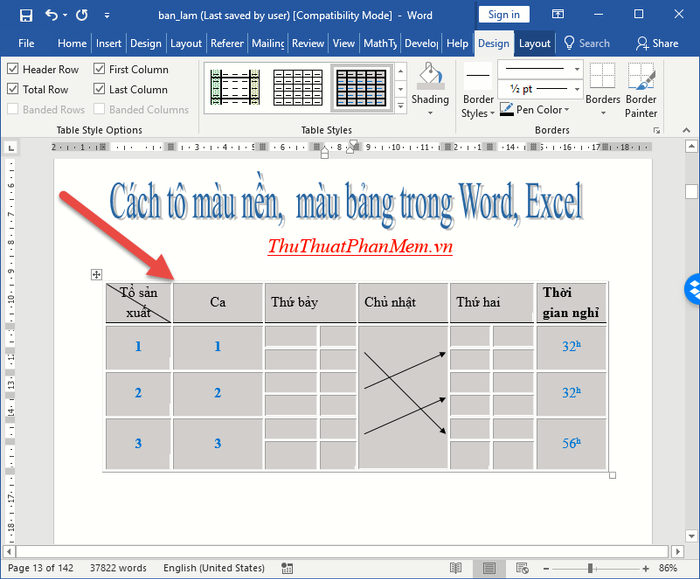Collapse the ribbon with chevron
This screenshot has height=579, width=700.
[x=686, y=130]
